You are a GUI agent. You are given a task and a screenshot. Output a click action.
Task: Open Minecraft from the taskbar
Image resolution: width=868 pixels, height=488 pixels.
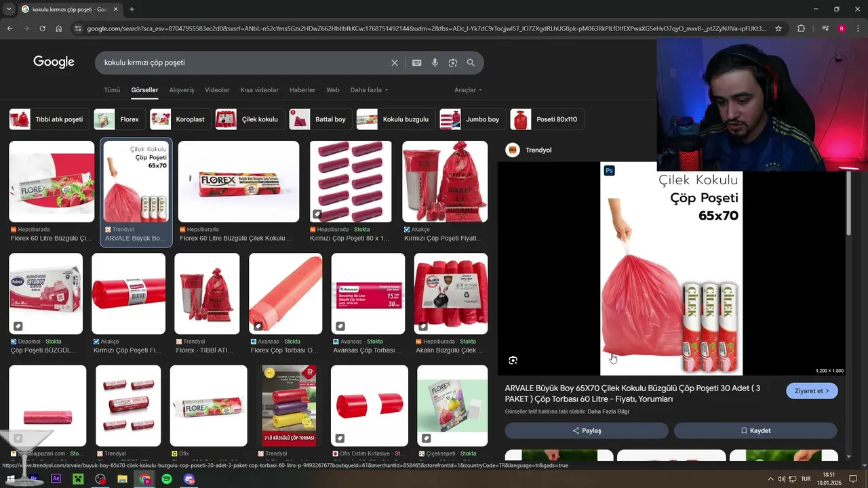pos(78,479)
